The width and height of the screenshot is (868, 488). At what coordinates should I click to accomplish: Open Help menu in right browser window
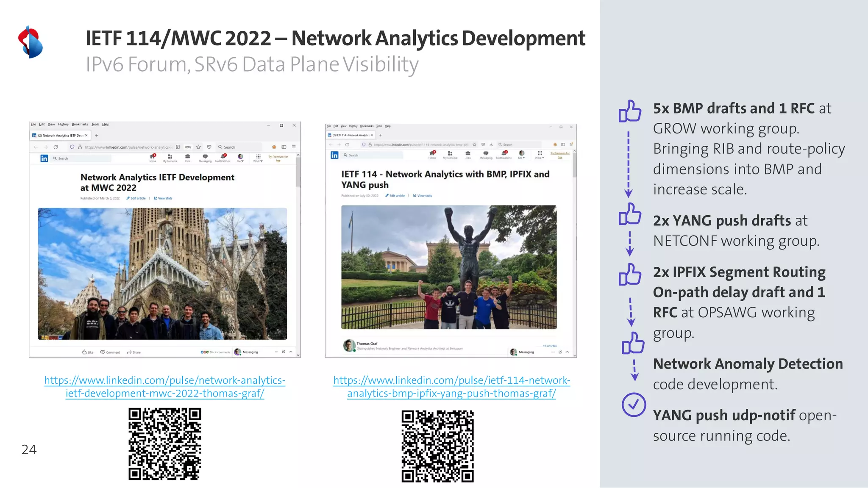(388, 126)
